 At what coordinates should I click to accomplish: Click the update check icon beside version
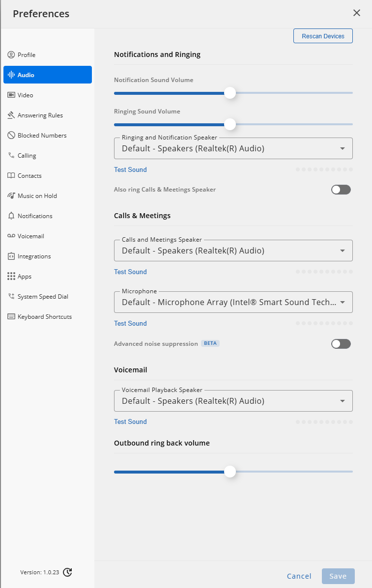(67, 572)
